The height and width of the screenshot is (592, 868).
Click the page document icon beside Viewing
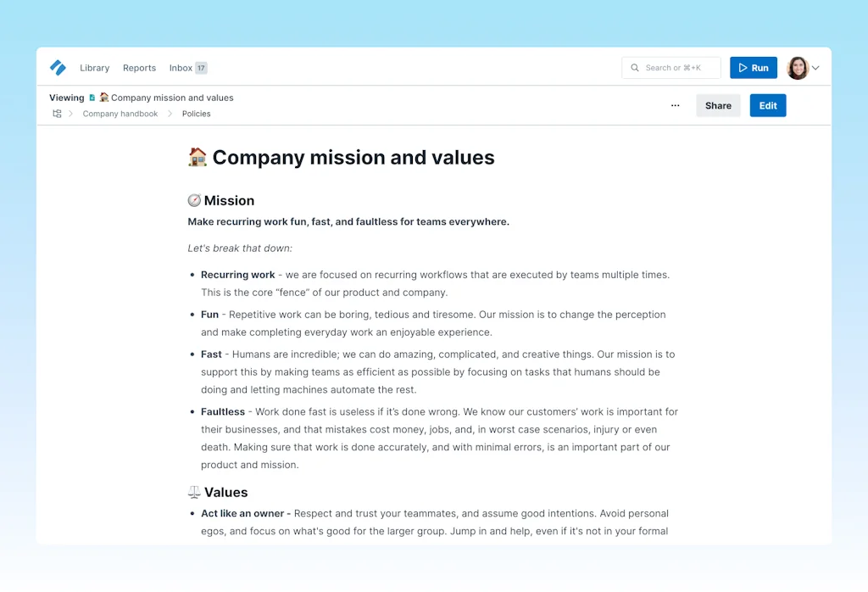pyautogui.click(x=92, y=98)
